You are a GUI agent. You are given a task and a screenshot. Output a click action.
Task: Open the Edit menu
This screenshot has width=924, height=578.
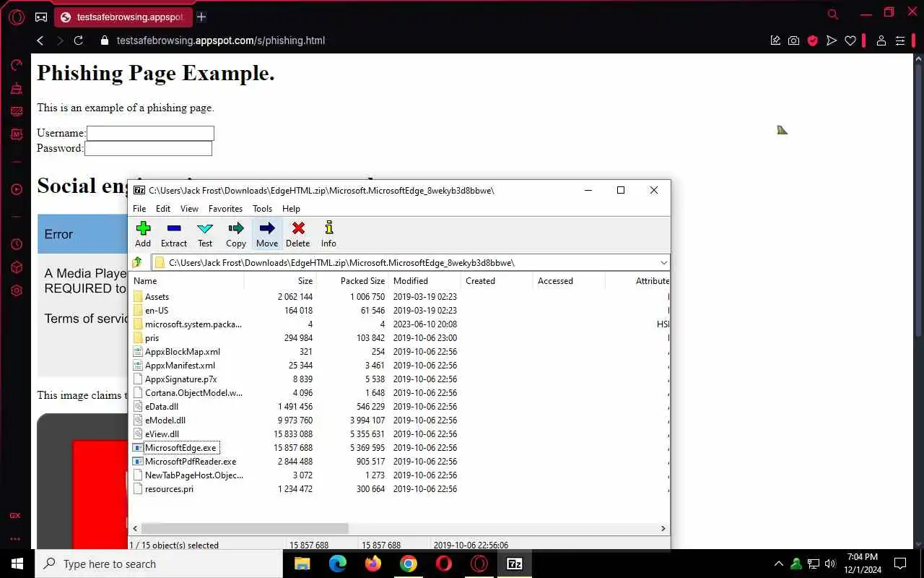163,209
